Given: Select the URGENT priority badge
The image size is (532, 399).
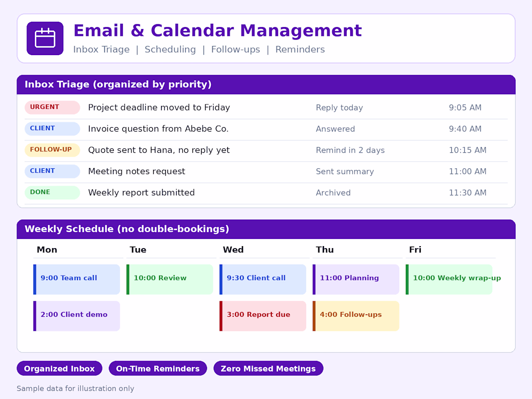Looking at the screenshot, I should pyautogui.click(x=52, y=107).
